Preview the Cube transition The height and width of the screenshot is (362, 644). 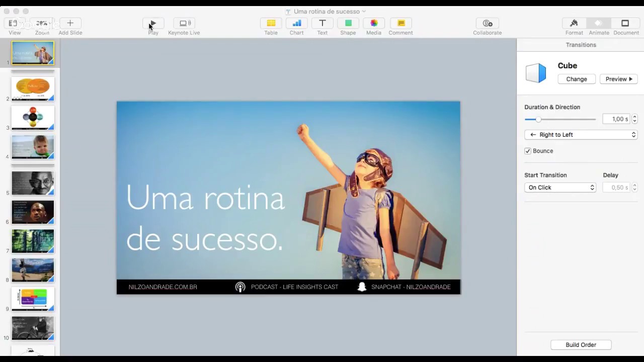coord(619,79)
